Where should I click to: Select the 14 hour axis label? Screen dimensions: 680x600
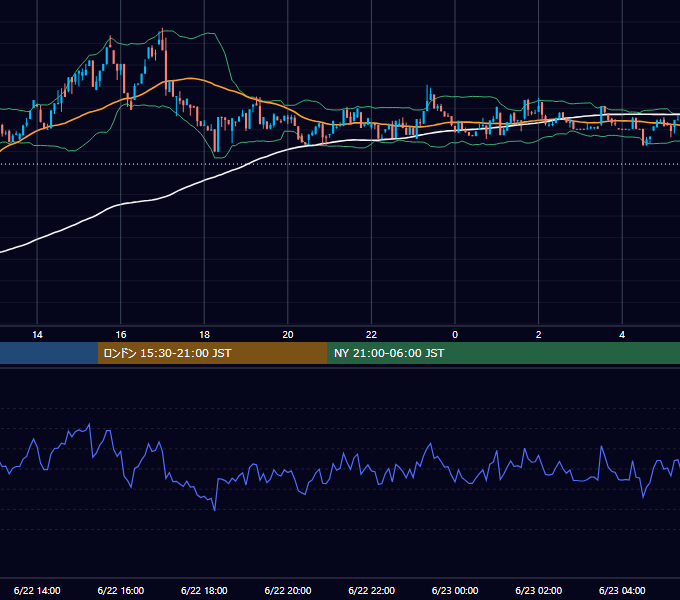[x=37, y=335]
